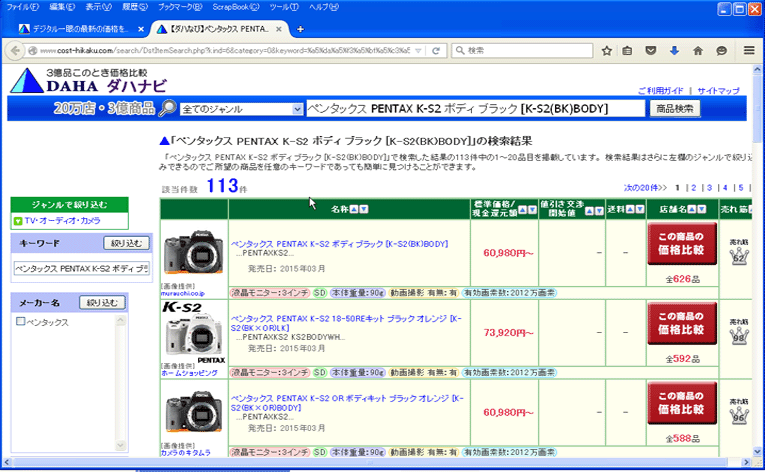The width and height of the screenshot is (765, 472).
Task: Open the 履歴 menu
Action: (135, 7)
